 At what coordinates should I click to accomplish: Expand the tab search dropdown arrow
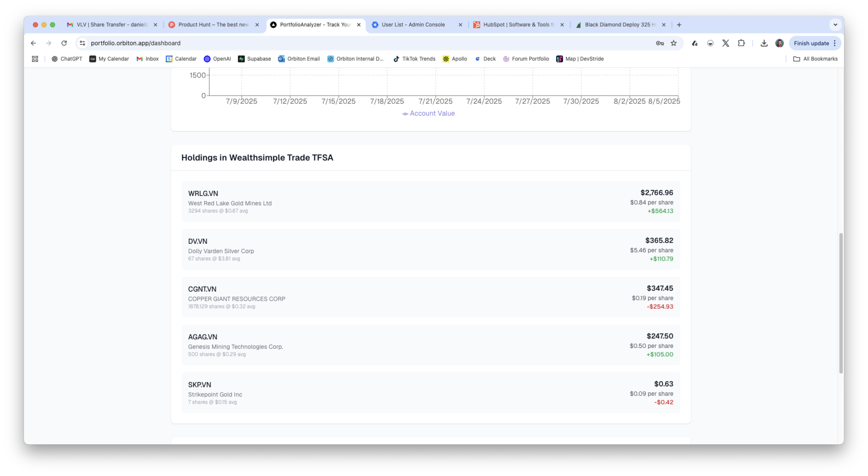[x=835, y=25]
